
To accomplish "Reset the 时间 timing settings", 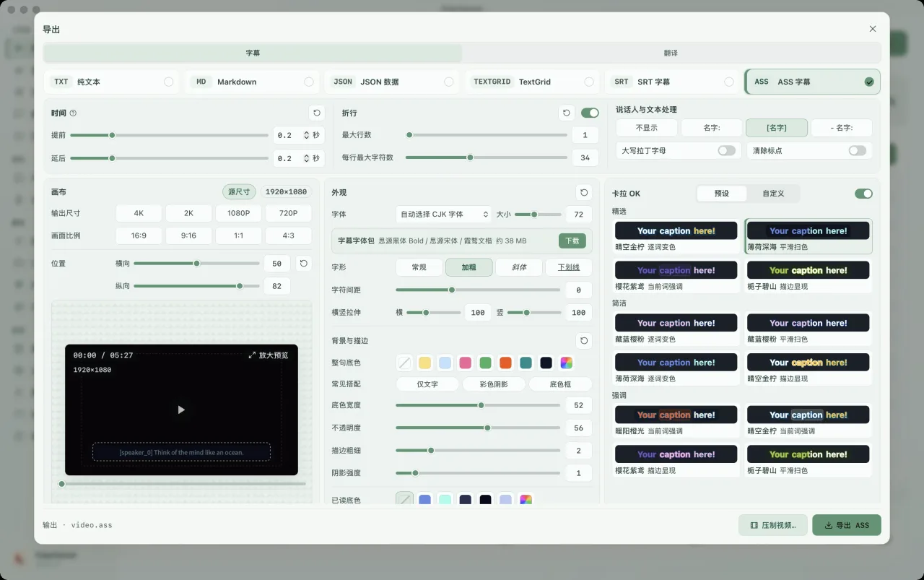I will [x=316, y=113].
